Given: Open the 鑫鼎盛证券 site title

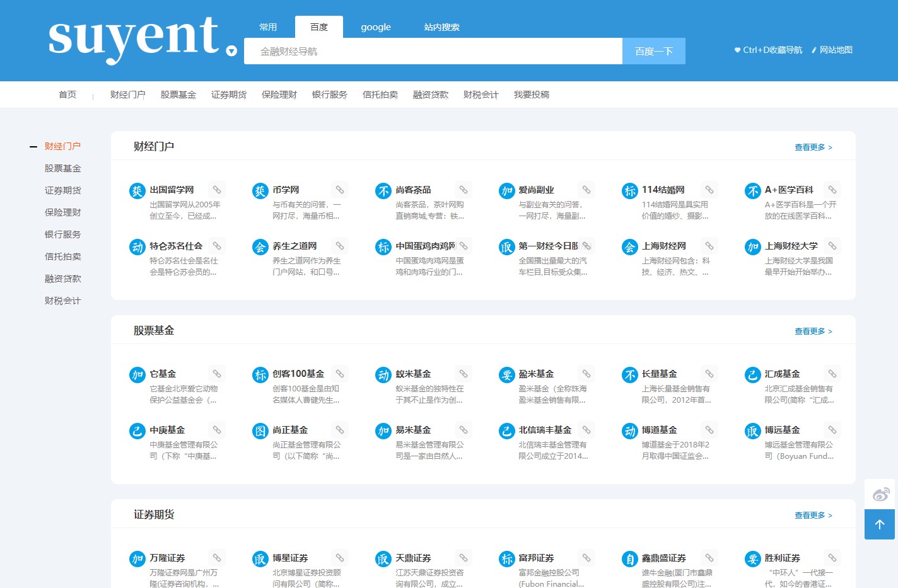Looking at the screenshot, I should click(663, 558).
